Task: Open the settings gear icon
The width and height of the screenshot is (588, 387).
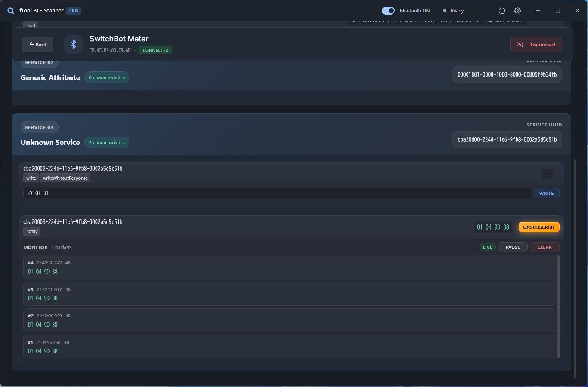Action: point(517,11)
